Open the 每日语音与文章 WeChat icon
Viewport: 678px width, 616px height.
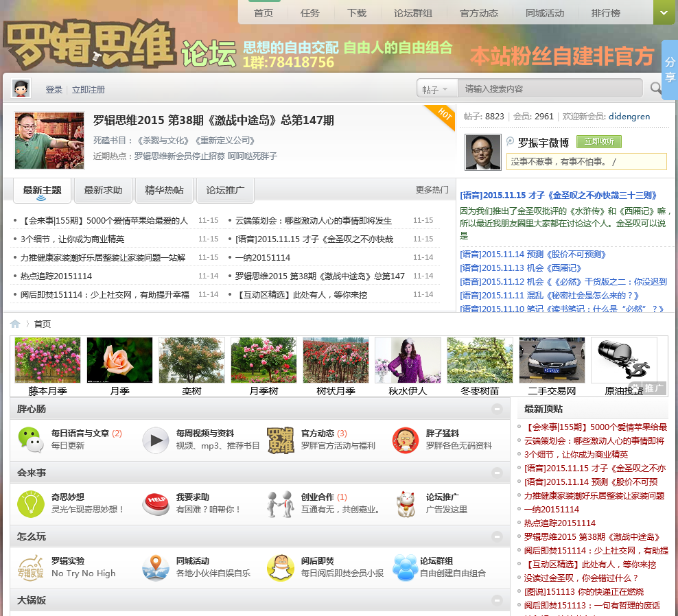coord(31,440)
